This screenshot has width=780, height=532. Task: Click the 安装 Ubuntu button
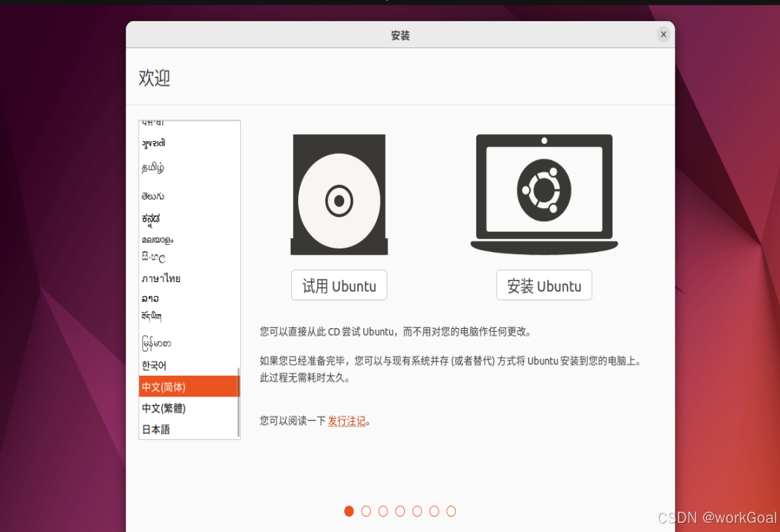(x=544, y=286)
